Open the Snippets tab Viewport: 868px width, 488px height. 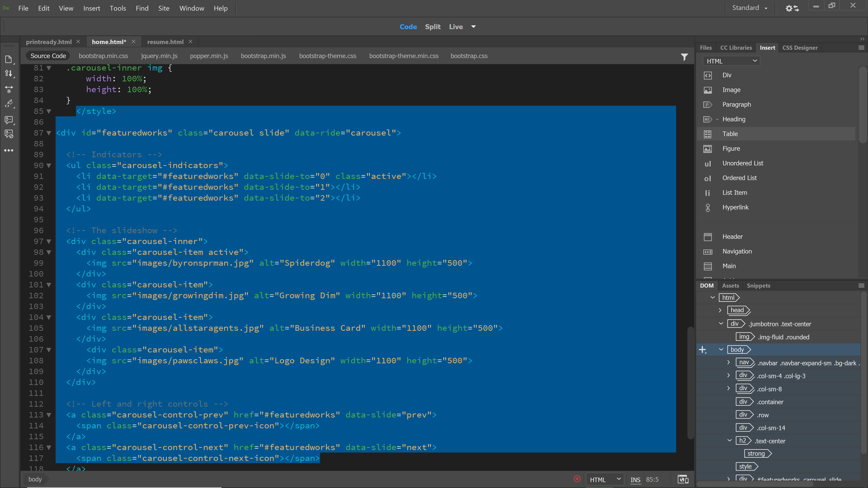(759, 286)
